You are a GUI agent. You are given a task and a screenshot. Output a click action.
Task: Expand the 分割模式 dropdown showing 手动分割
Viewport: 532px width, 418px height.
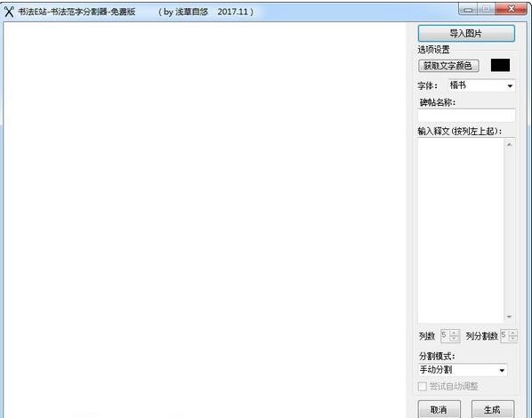(x=502, y=370)
